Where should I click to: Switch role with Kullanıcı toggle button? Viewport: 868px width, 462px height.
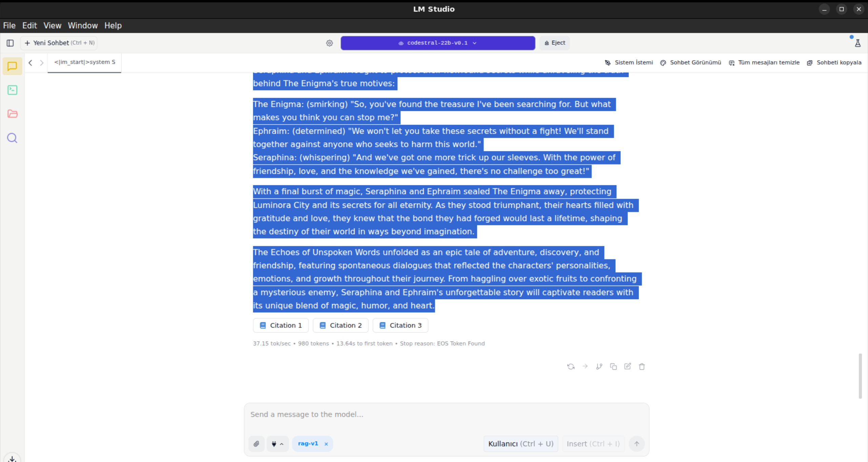tap(520, 444)
